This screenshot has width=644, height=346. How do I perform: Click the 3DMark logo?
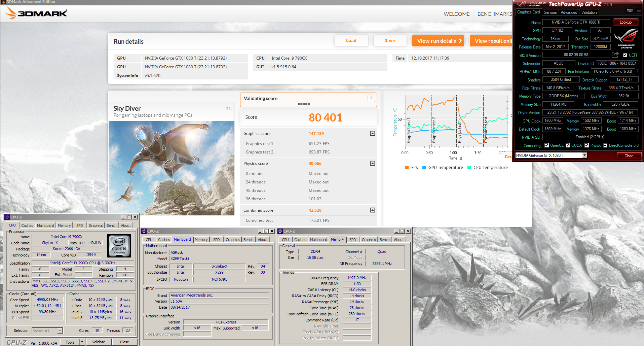coord(36,13)
